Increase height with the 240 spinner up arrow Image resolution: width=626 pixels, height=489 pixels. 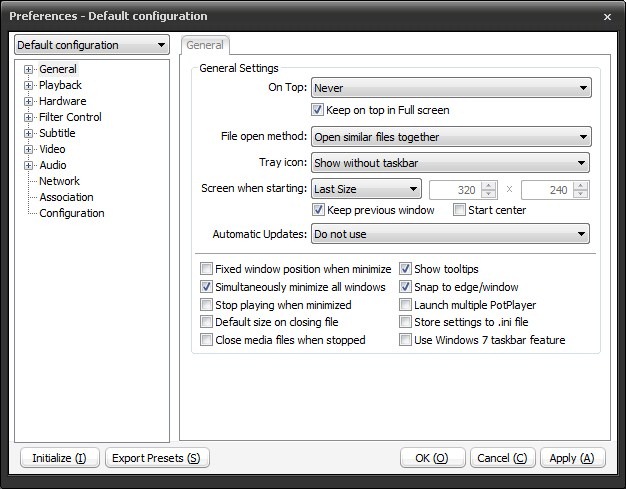point(581,186)
